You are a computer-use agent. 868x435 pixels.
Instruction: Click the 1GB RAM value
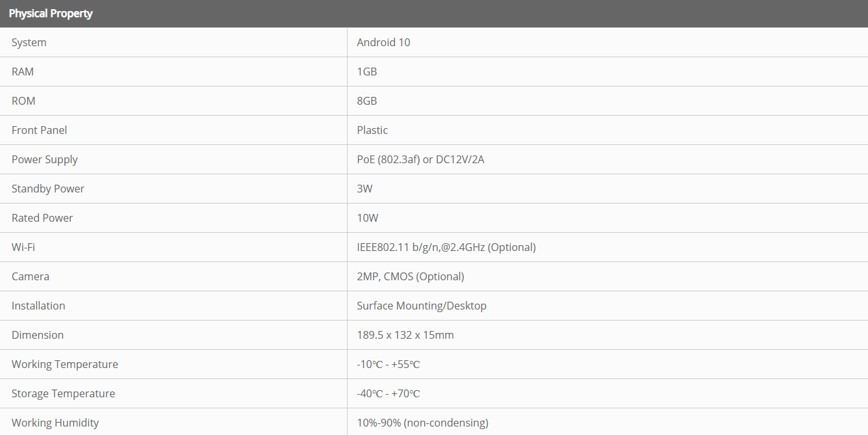(367, 72)
